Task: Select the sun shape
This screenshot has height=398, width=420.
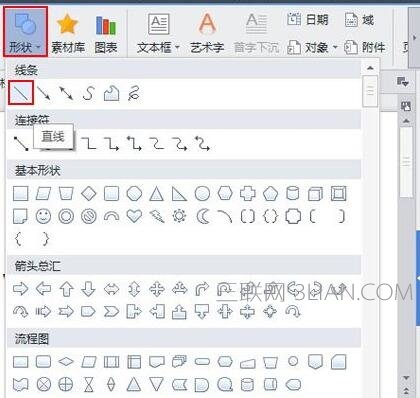Action: 179,216
